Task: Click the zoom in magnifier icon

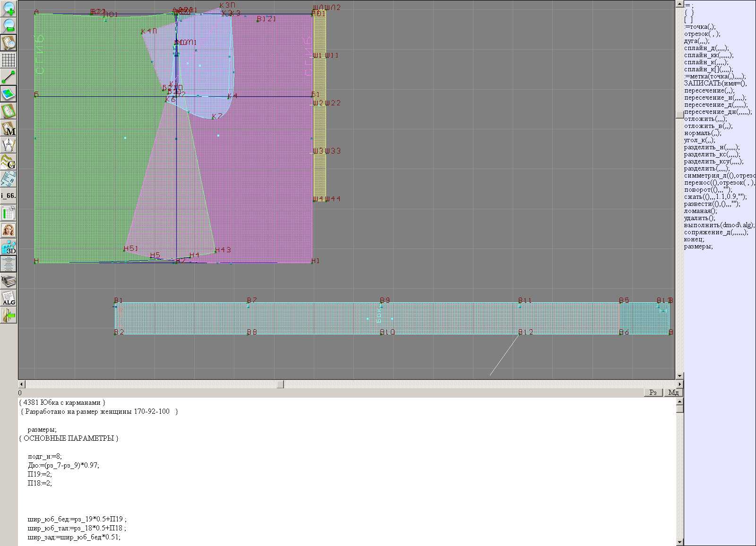Action: (x=9, y=9)
